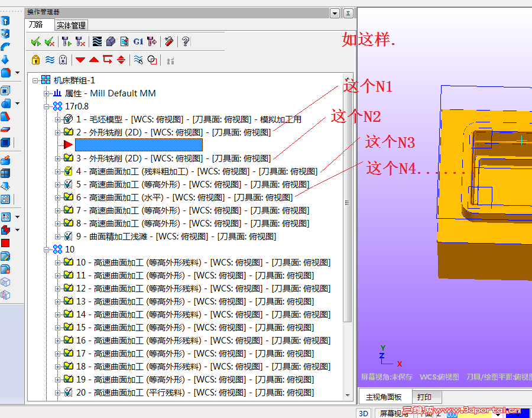The width and height of the screenshot is (532, 418).
Task: Regenerate all dirty operations
Action: point(80,42)
